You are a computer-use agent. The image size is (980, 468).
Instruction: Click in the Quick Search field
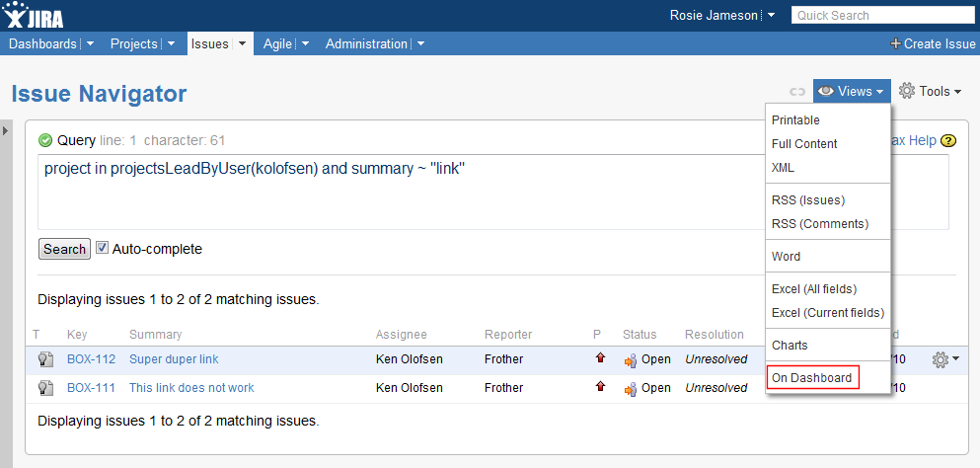[x=882, y=15]
